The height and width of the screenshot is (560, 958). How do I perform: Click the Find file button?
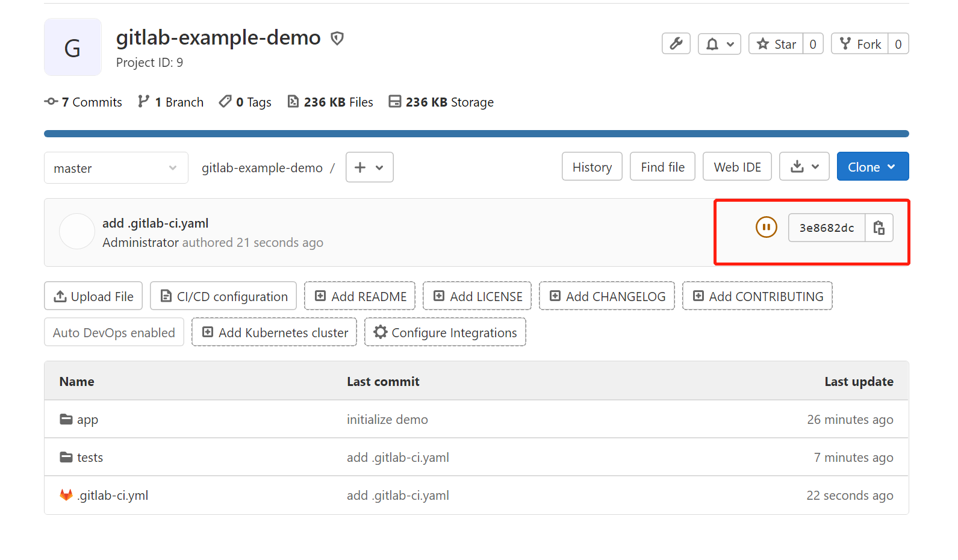662,167
